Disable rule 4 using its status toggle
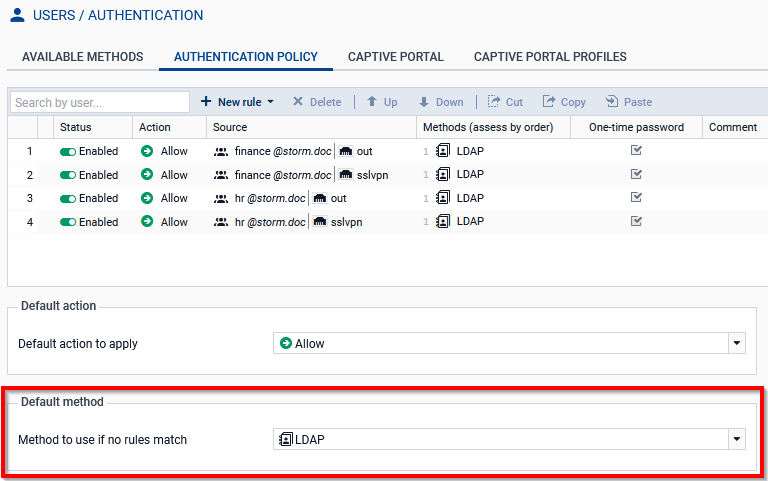This screenshot has height=481, width=768. 68,222
